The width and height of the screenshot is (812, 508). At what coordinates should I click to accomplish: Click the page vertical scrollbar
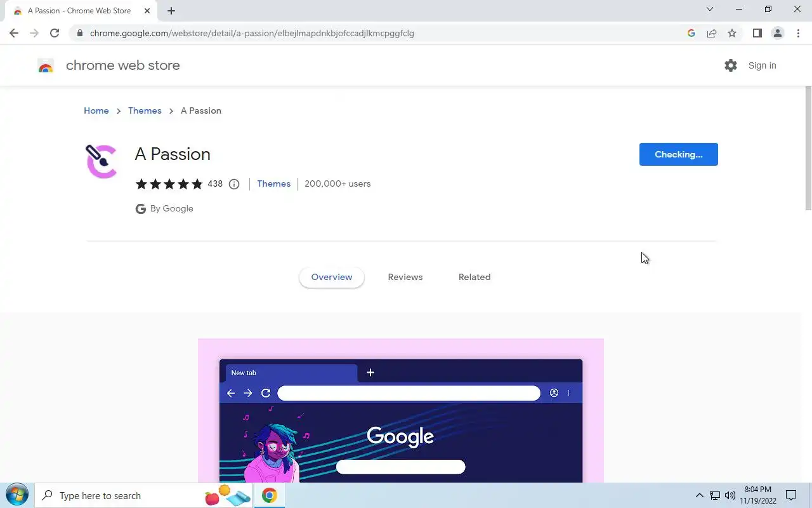click(808, 149)
